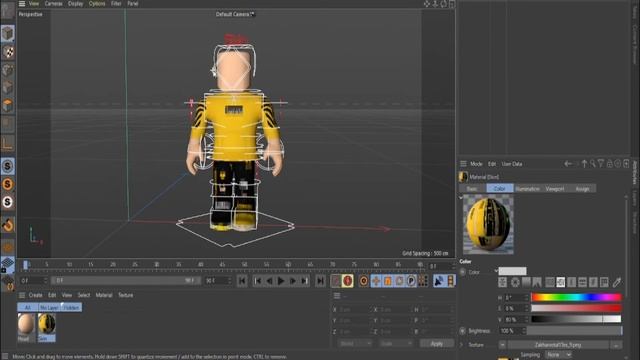Switch to the Assign material tab
The width and height of the screenshot is (640, 360).
[582, 189]
